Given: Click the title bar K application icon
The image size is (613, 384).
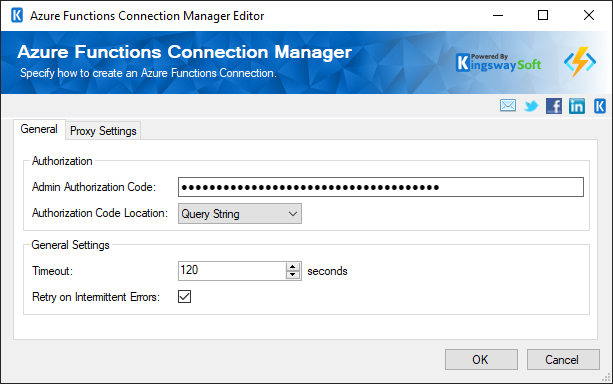Looking at the screenshot, I should pos(17,16).
